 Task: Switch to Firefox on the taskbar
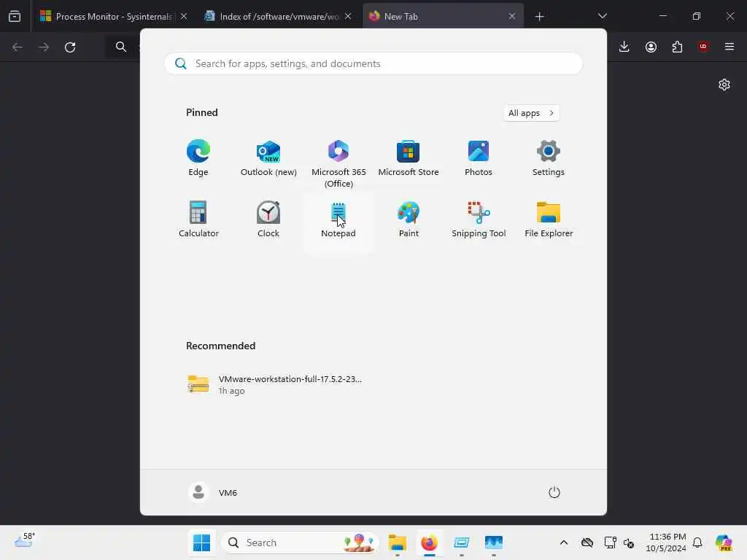pos(429,542)
